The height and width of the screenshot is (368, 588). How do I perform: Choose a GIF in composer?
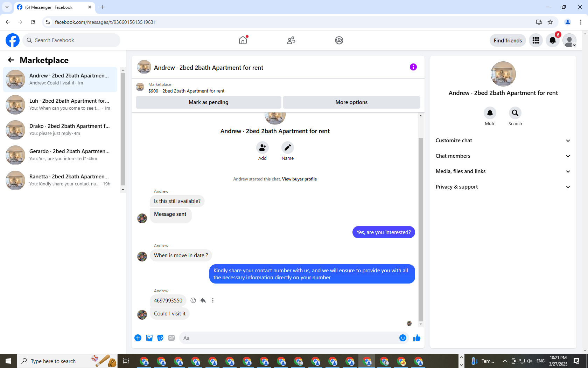pyautogui.click(x=171, y=338)
